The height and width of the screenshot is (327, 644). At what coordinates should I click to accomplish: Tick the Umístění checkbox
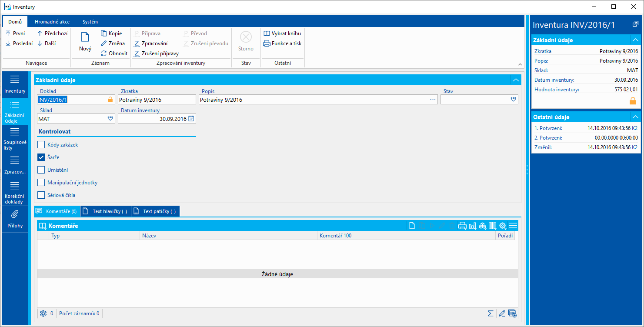point(41,170)
